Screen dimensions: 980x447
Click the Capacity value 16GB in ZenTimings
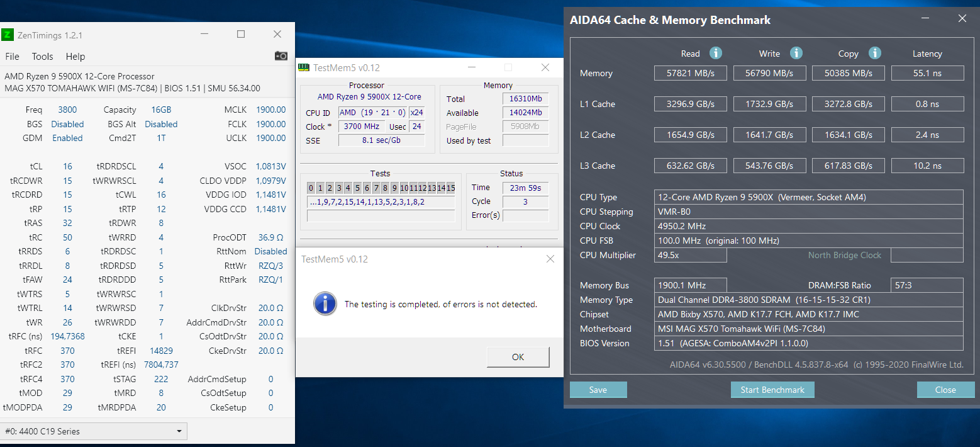[161, 110]
